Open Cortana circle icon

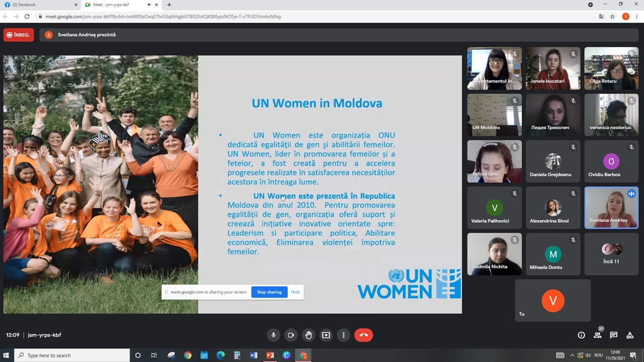click(138, 355)
